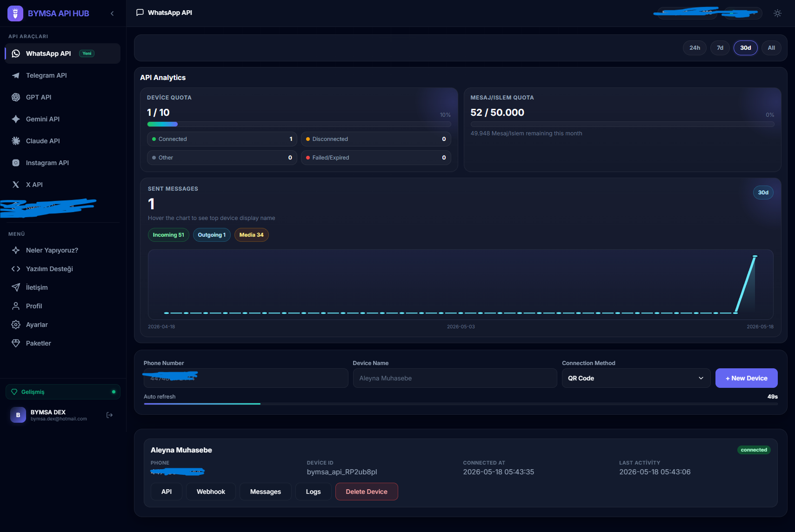The image size is (795, 532).
Task: Click the Instagram API camera icon
Action: tap(16, 163)
